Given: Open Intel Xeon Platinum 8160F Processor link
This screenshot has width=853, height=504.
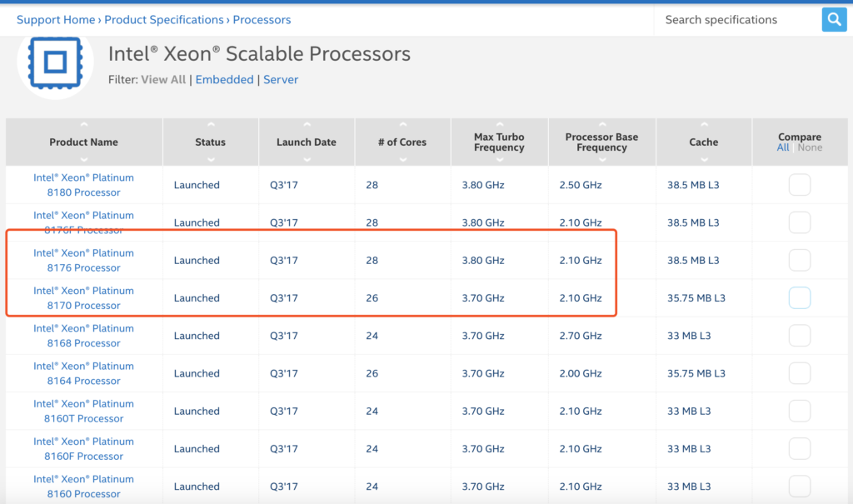Looking at the screenshot, I should [x=84, y=448].
